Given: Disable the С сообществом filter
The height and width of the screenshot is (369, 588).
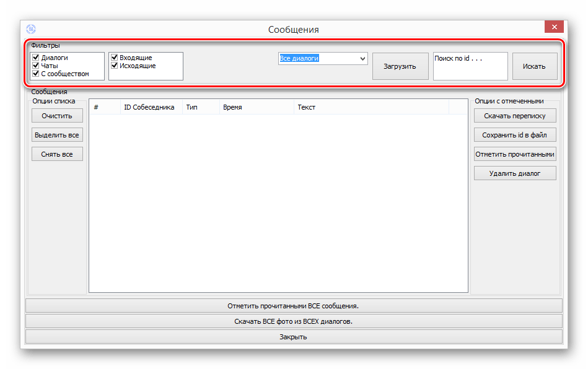Looking at the screenshot, I should tap(36, 74).
